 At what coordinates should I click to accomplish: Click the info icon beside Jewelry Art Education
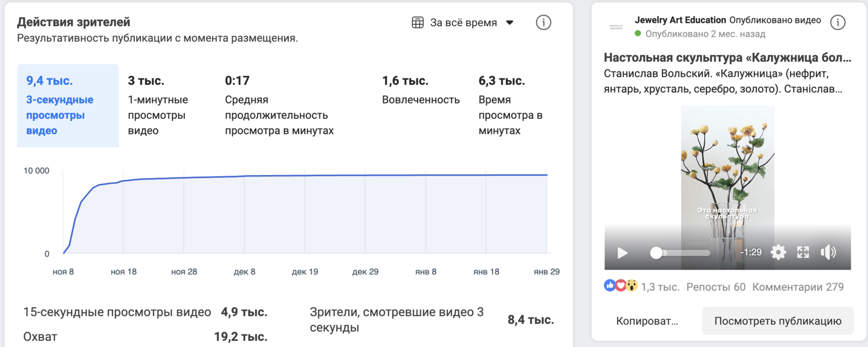point(838,23)
